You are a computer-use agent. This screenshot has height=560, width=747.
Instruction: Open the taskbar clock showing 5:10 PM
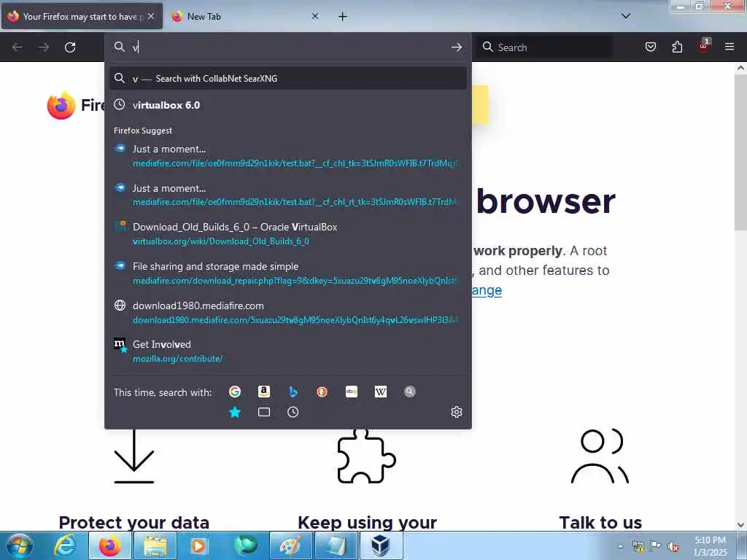click(x=711, y=546)
